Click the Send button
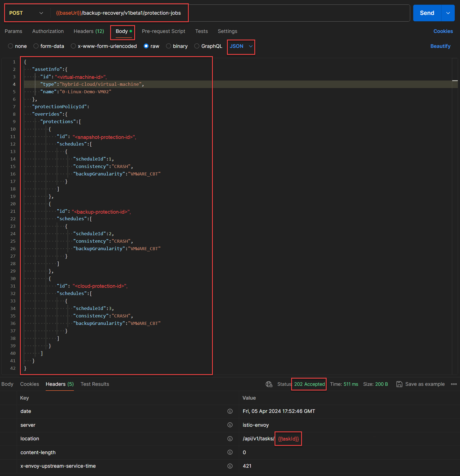The image size is (460, 476). 427,13
